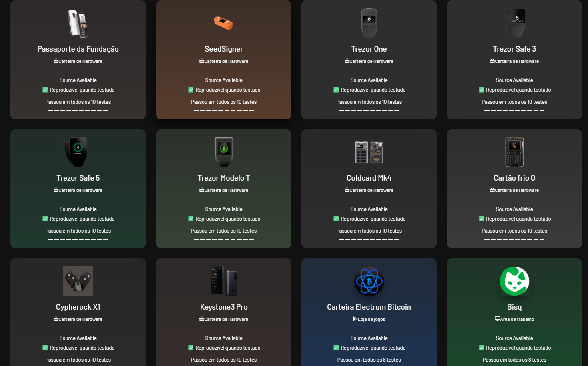The image size is (588, 366).
Task: Select the Trezor One device picture
Action: tap(369, 23)
